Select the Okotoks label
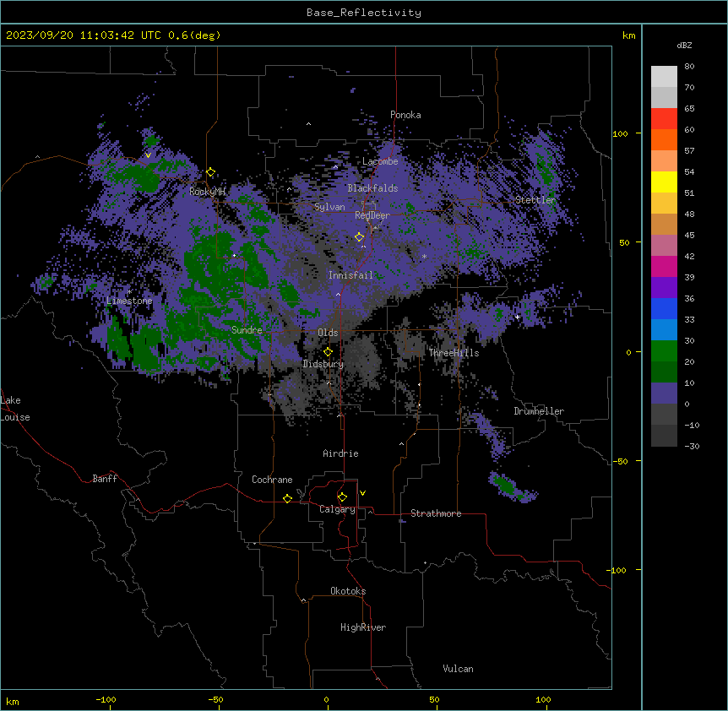This screenshot has width=728, height=711. coord(348,591)
